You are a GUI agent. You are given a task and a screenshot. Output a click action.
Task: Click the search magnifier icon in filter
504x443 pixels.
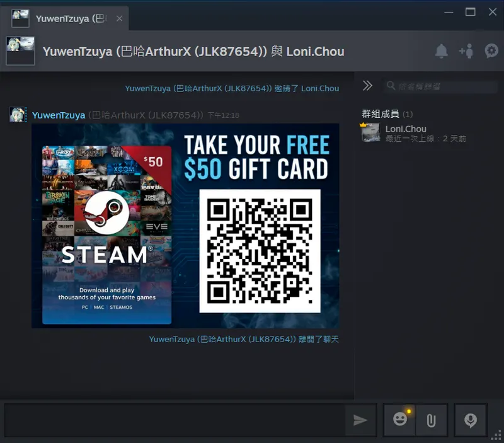point(391,86)
